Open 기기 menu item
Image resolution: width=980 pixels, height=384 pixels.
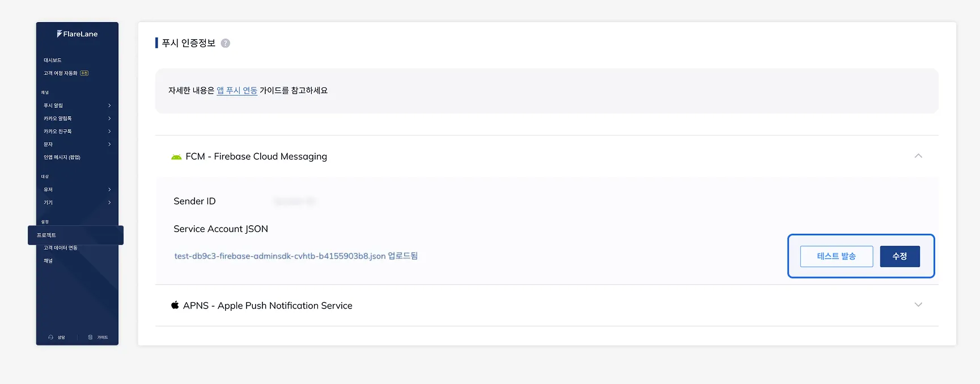(x=48, y=202)
